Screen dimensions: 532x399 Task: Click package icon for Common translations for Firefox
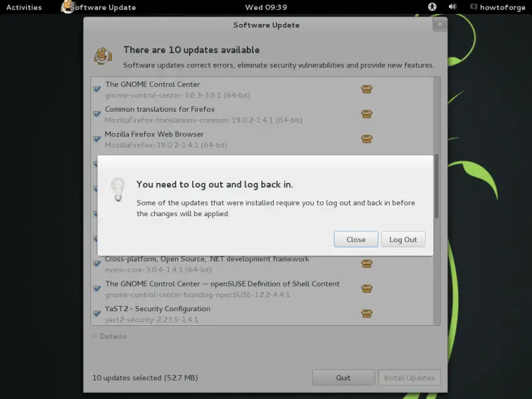point(366,114)
